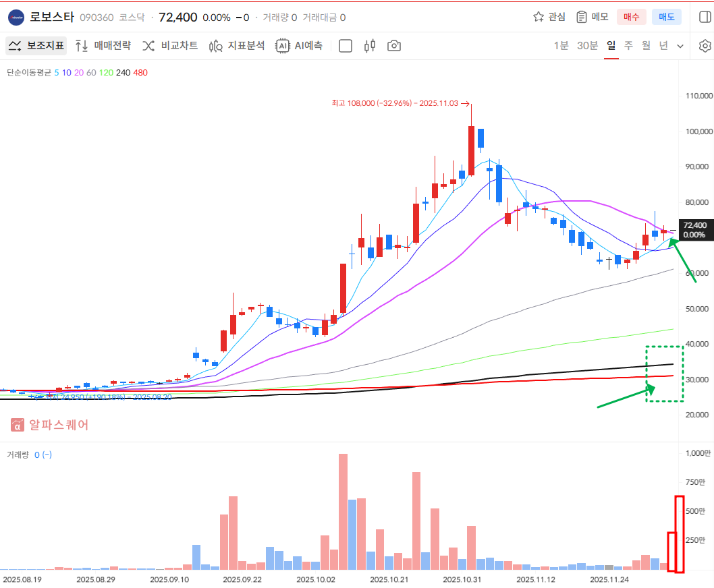Screen dimensions: 714x588
Task: Toggle the square checkbox in toolbar
Action: pyautogui.click(x=346, y=46)
